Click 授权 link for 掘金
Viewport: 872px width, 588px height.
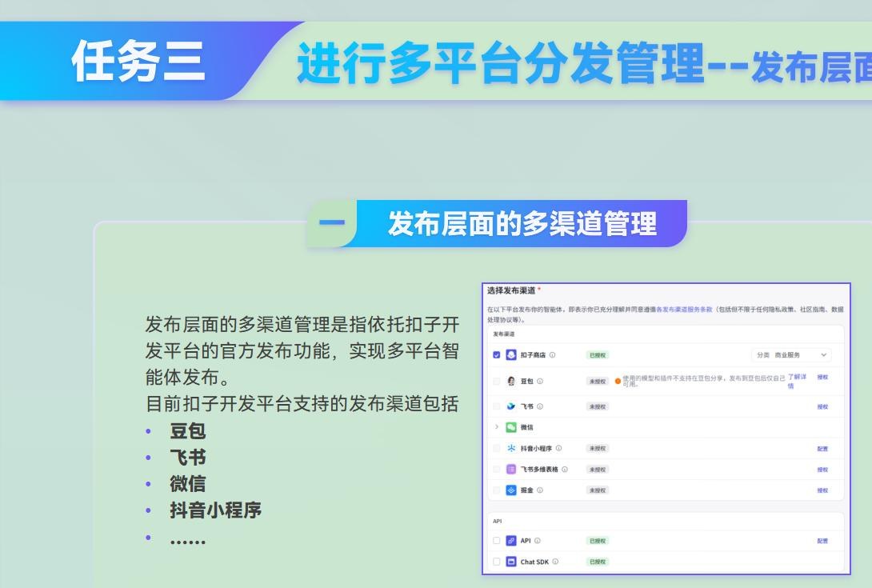coord(822,490)
